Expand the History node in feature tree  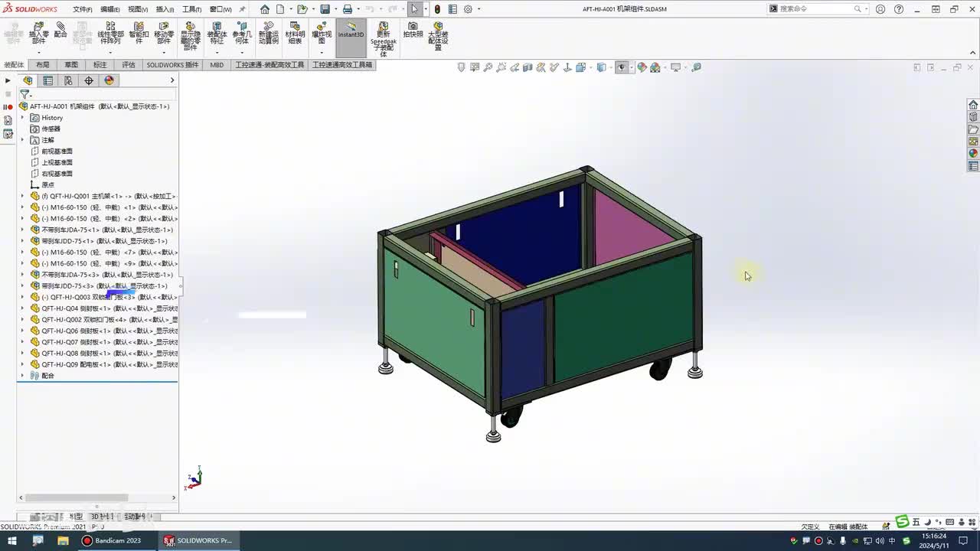point(22,118)
